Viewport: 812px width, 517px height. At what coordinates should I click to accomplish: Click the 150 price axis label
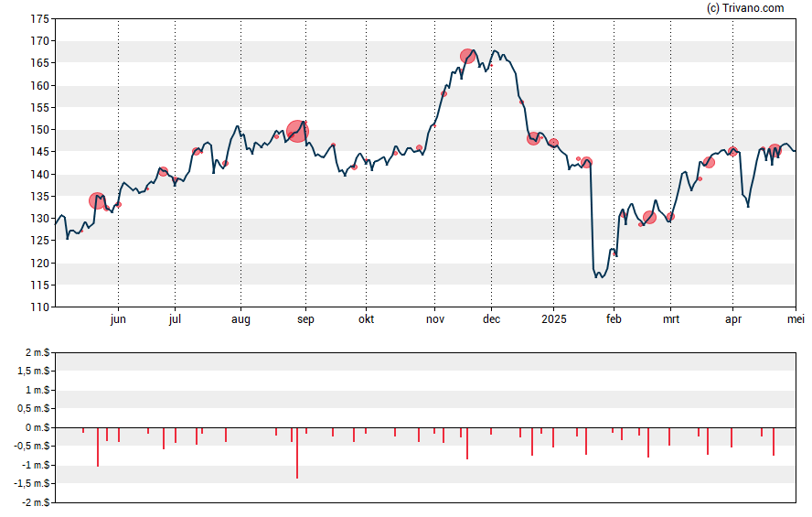tap(40, 130)
